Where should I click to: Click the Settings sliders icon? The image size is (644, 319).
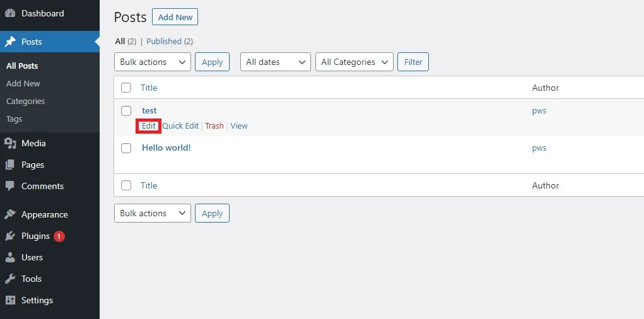click(x=10, y=300)
